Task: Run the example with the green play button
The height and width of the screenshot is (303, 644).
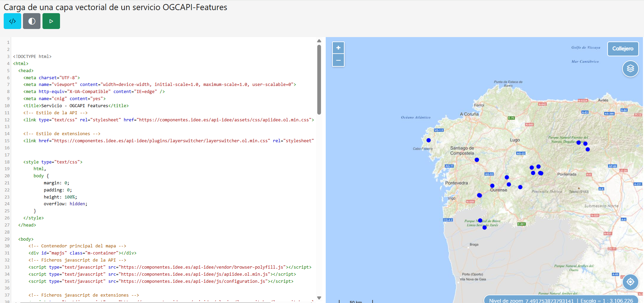Action: pos(51,21)
